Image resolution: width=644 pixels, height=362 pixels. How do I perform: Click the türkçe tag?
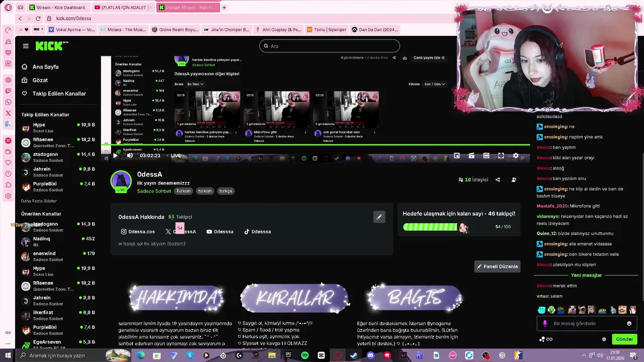point(226,191)
